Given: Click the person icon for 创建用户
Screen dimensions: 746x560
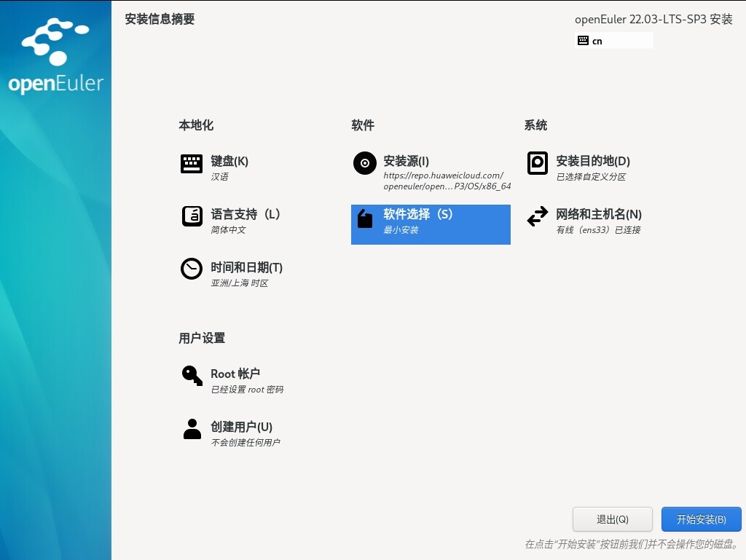Looking at the screenshot, I should [192, 429].
